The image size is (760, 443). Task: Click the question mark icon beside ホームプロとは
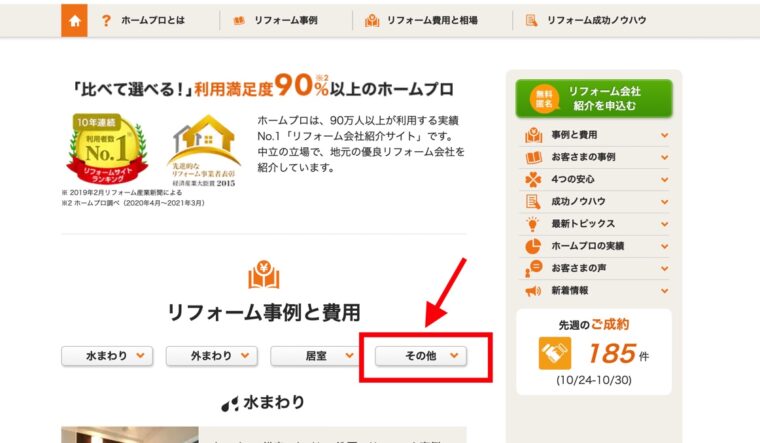click(106, 20)
